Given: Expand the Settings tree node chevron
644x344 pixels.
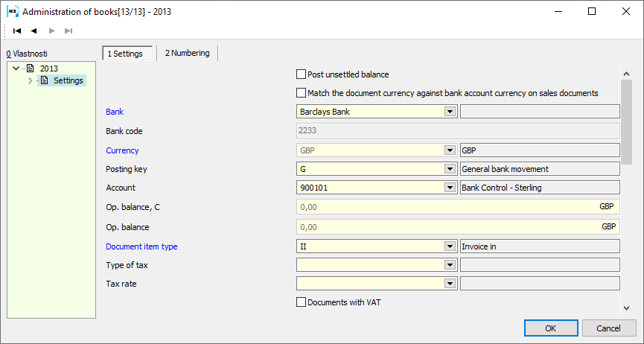Looking at the screenshot, I should (31, 80).
